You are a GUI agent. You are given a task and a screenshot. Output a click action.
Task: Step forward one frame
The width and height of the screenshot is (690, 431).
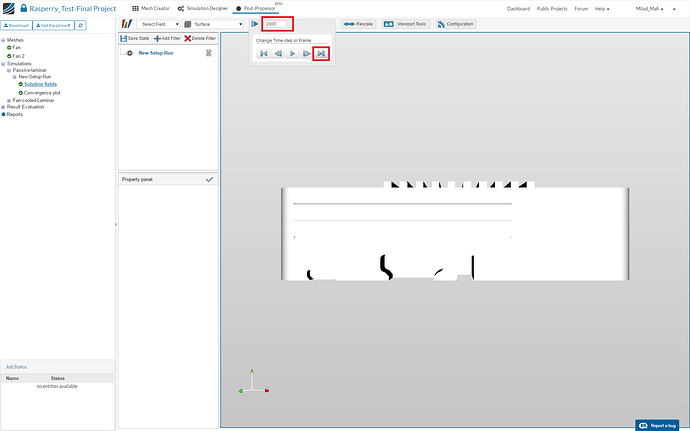click(x=306, y=54)
